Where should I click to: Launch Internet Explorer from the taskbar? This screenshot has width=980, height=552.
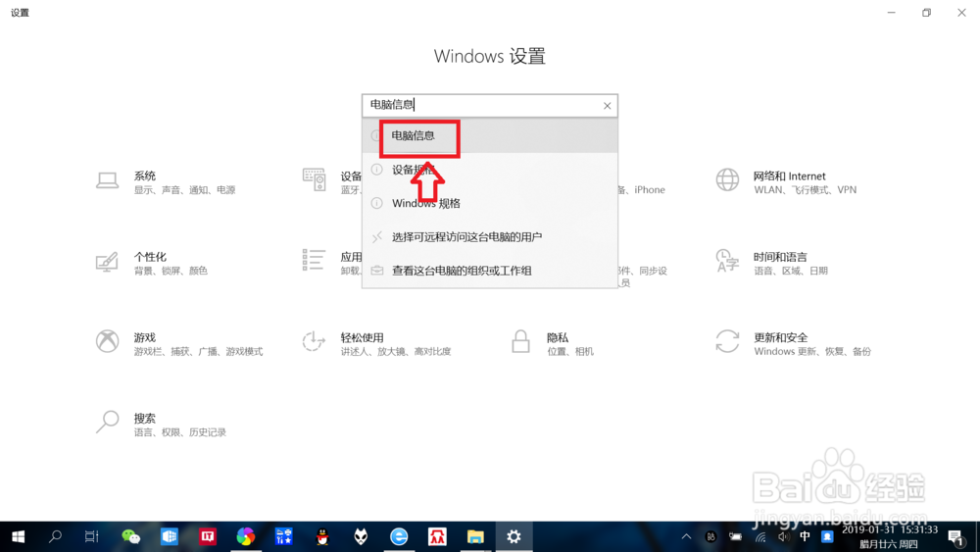coord(399,536)
